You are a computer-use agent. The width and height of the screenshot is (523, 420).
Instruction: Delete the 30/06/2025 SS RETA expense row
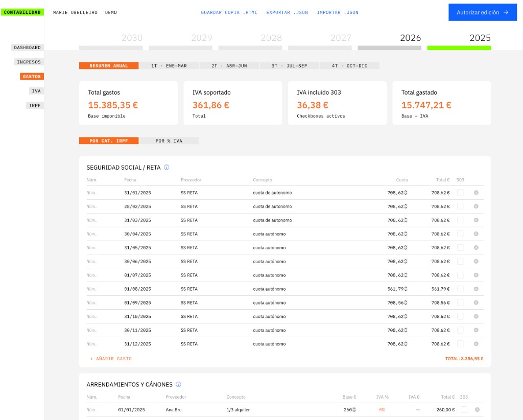476,261
